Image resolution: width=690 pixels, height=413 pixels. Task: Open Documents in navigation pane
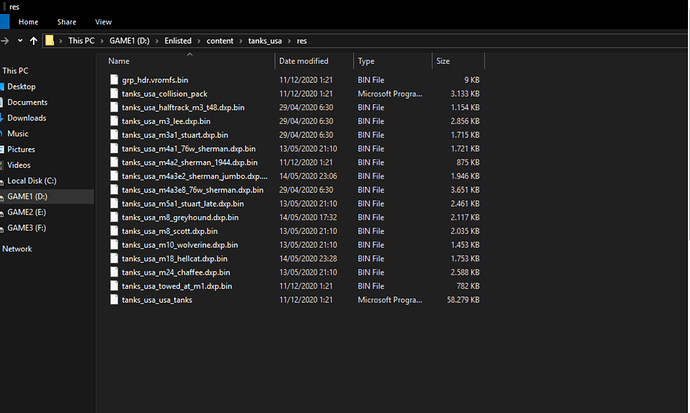click(27, 102)
